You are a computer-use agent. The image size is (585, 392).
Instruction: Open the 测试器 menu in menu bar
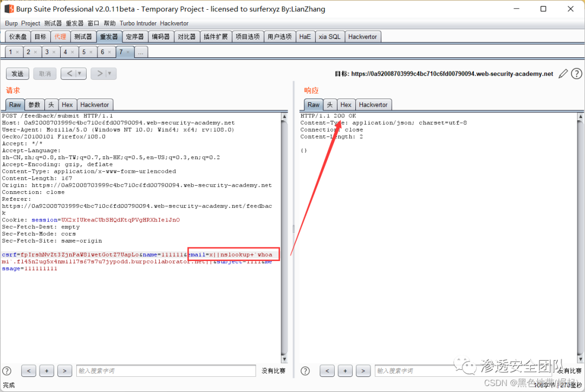point(53,23)
